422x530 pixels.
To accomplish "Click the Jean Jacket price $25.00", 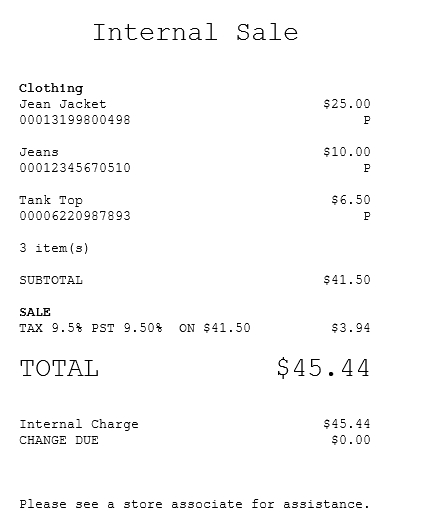I will point(347,104).
